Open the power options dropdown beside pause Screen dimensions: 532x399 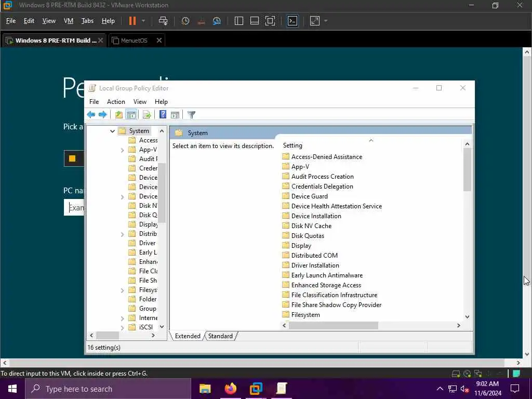pyautogui.click(x=143, y=21)
